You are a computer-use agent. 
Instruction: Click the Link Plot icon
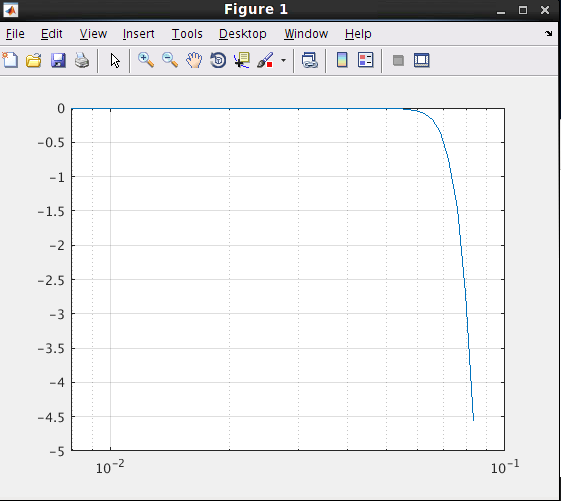309,60
